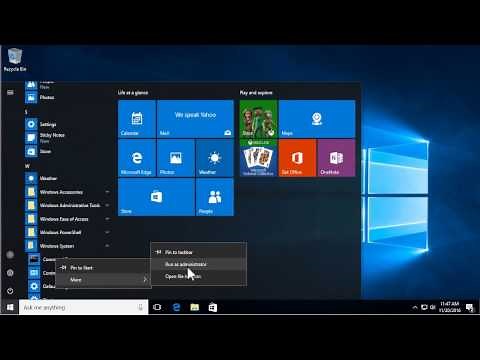This screenshot has width=480, height=360.
Task: Open Weather from the app list
Action: (x=48, y=178)
